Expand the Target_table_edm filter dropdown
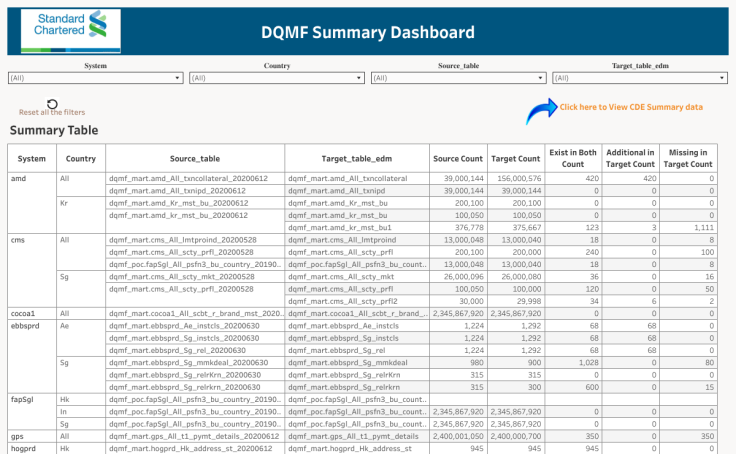Viewport: 736px width, 454px height. [638, 77]
